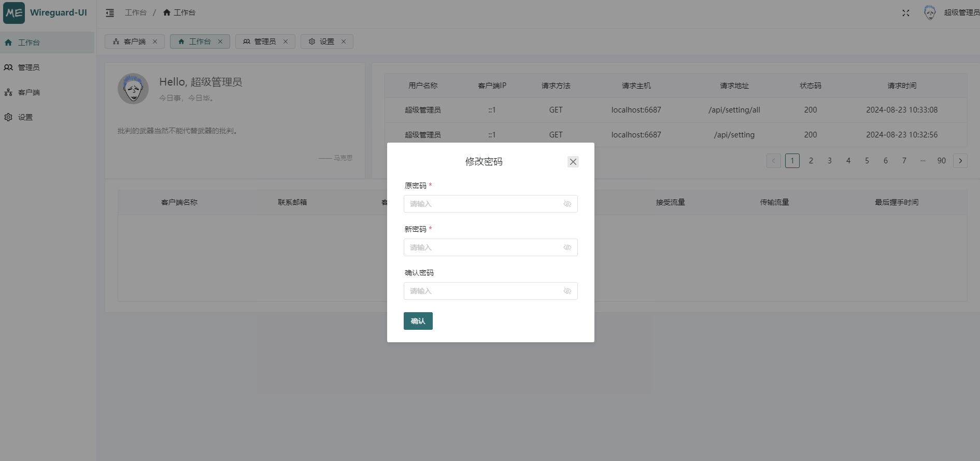The height and width of the screenshot is (461, 980).
Task: Open 设置 from the sidebar
Action: click(x=25, y=117)
